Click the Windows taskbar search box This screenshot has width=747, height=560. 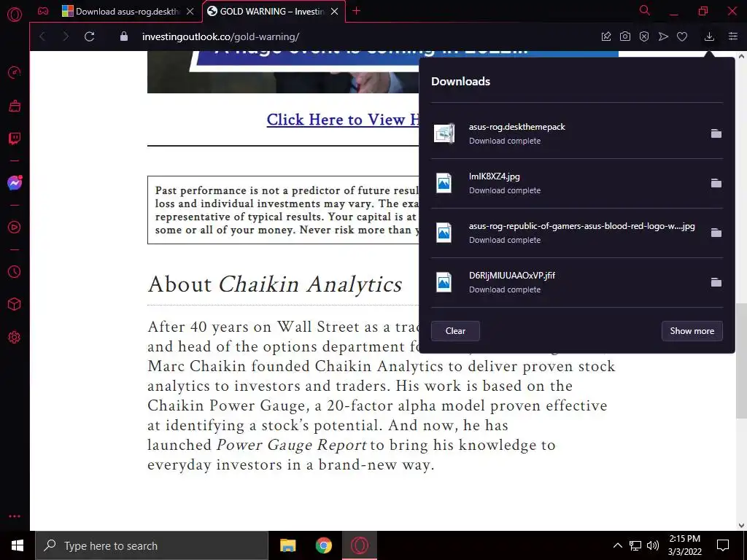click(152, 545)
